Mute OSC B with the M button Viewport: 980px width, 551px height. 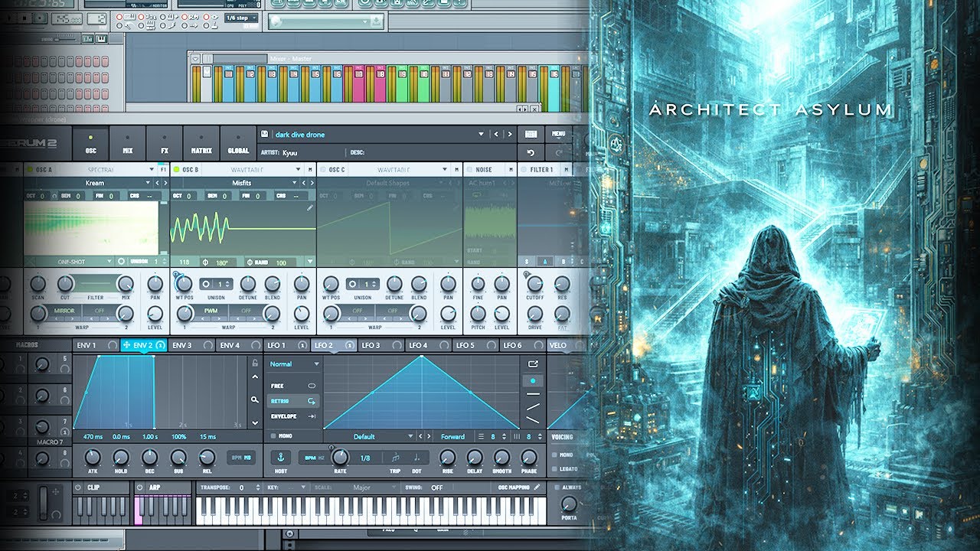(310, 169)
